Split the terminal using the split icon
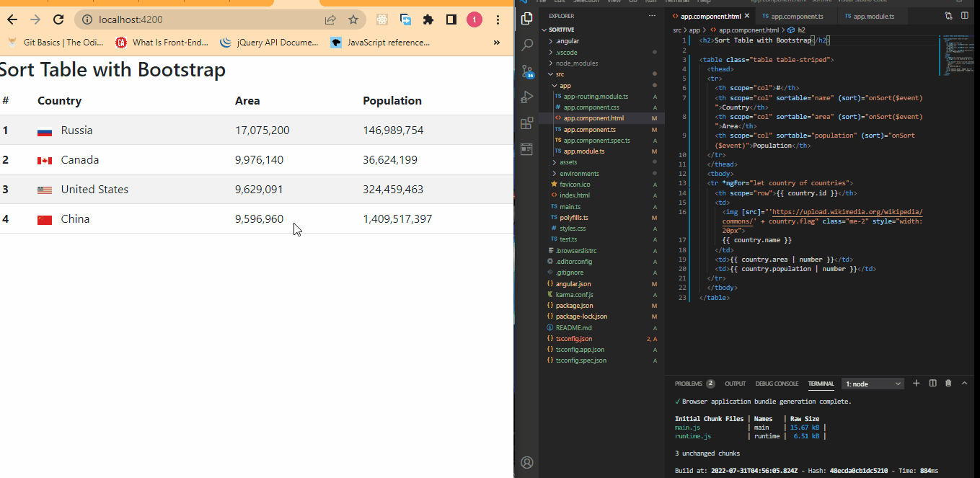Image resolution: width=980 pixels, height=478 pixels. pos(932,383)
